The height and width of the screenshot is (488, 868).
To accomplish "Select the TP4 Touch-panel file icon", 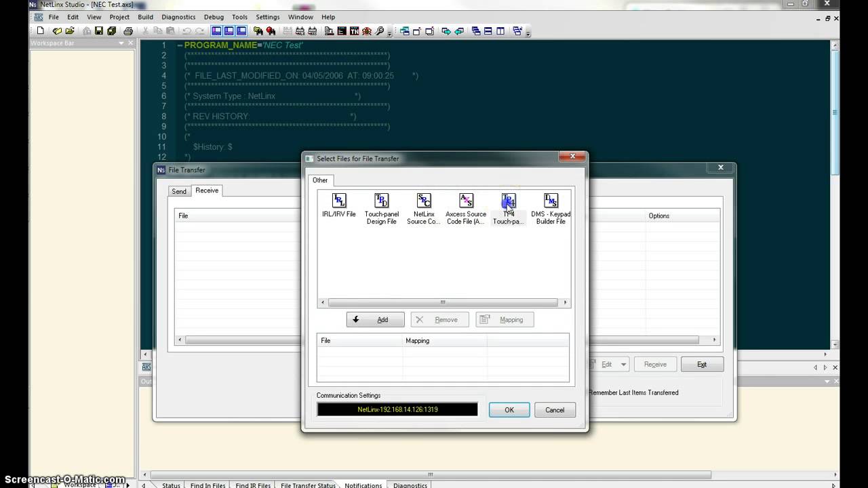I will tap(509, 209).
